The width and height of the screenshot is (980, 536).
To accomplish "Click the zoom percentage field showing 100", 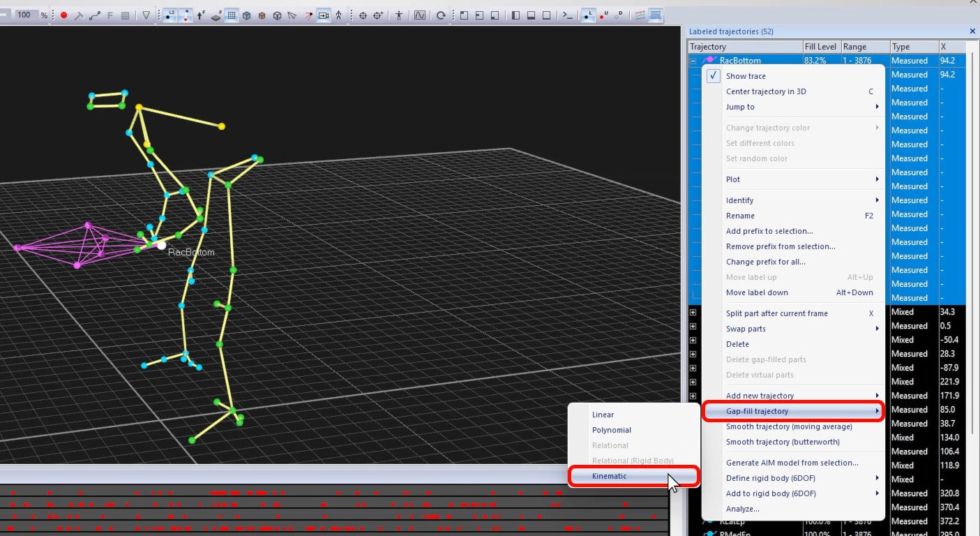I will (x=24, y=15).
